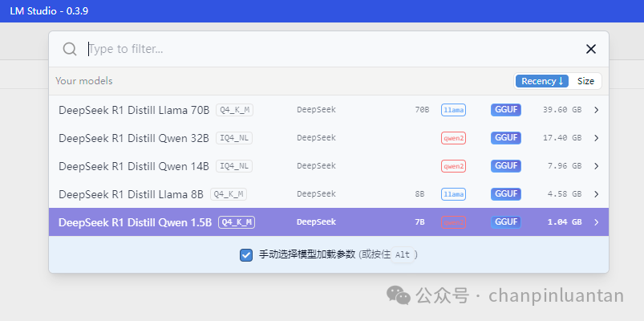The height and width of the screenshot is (321, 644).
Task: Click the 7B parameter count label
Action: click(x=419, y=222)
